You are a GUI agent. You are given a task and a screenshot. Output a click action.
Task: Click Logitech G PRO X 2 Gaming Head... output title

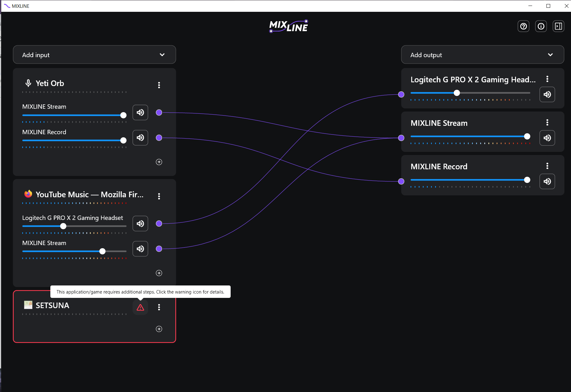pos(473,80)
